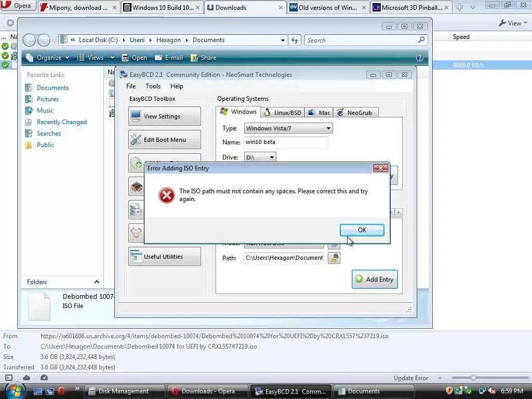Open Organize menu in Documents window
This screenshot has width=532, height=399.
coord(48,58)
